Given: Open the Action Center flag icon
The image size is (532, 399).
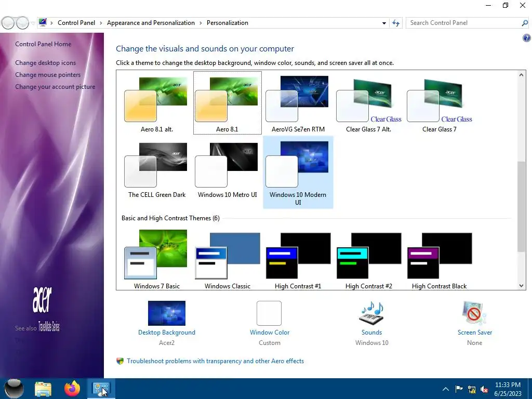Looking at the screenshot, I should coord(459,389).
